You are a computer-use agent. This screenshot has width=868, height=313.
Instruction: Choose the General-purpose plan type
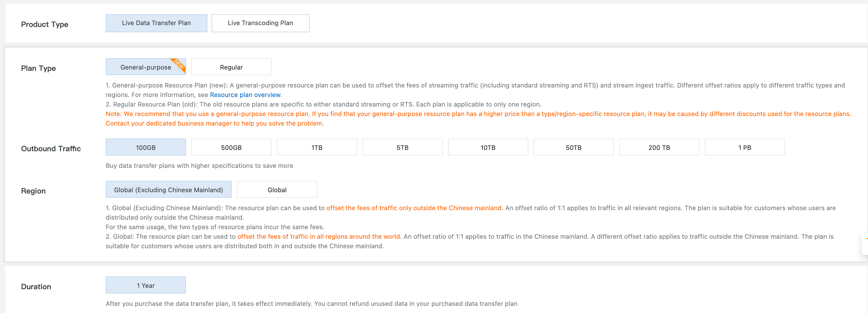coord(145,67)
